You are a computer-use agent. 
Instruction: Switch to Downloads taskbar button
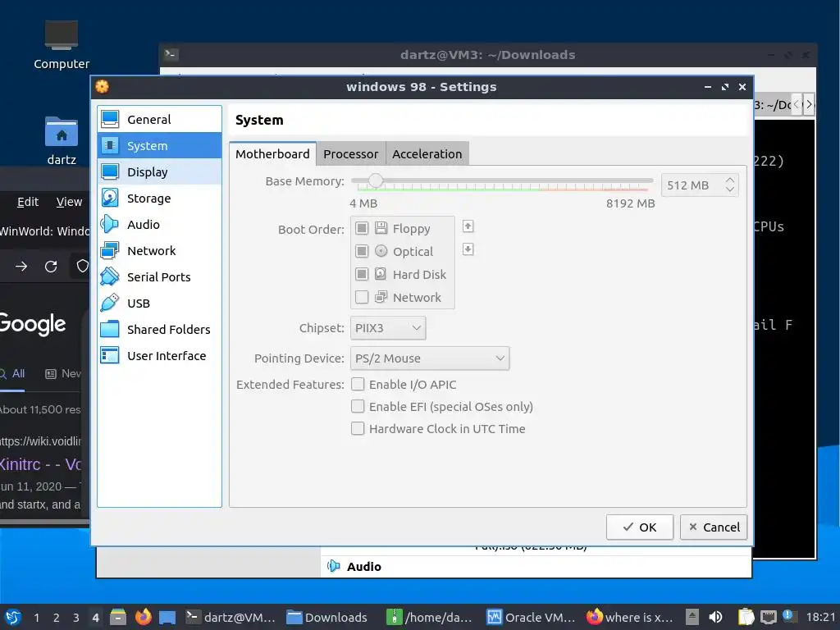tap(326, 617)
